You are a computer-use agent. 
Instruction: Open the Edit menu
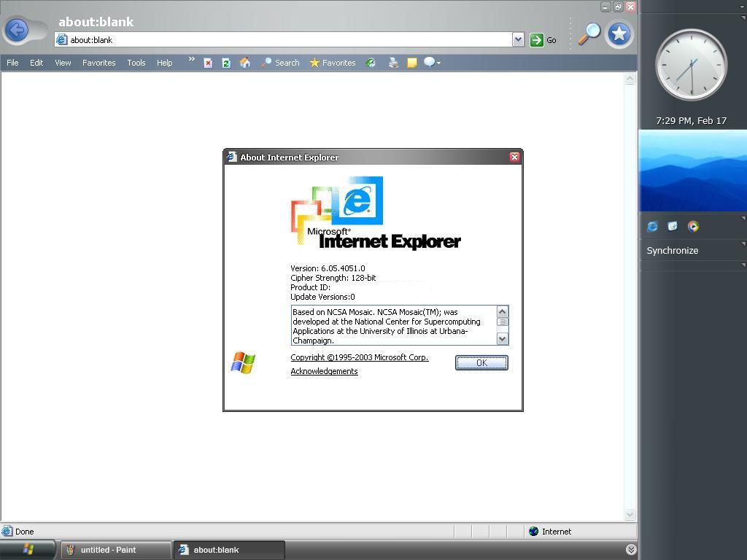click(36, 63)
